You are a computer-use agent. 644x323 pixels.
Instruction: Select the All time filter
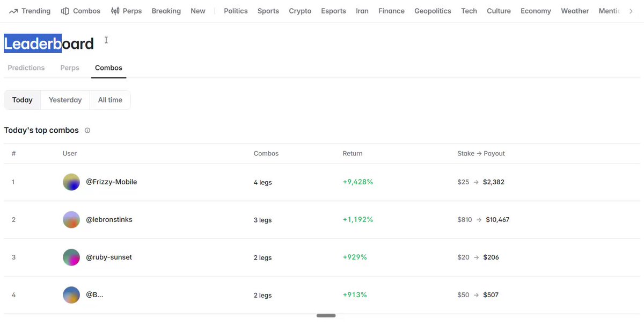coord(110,100)
